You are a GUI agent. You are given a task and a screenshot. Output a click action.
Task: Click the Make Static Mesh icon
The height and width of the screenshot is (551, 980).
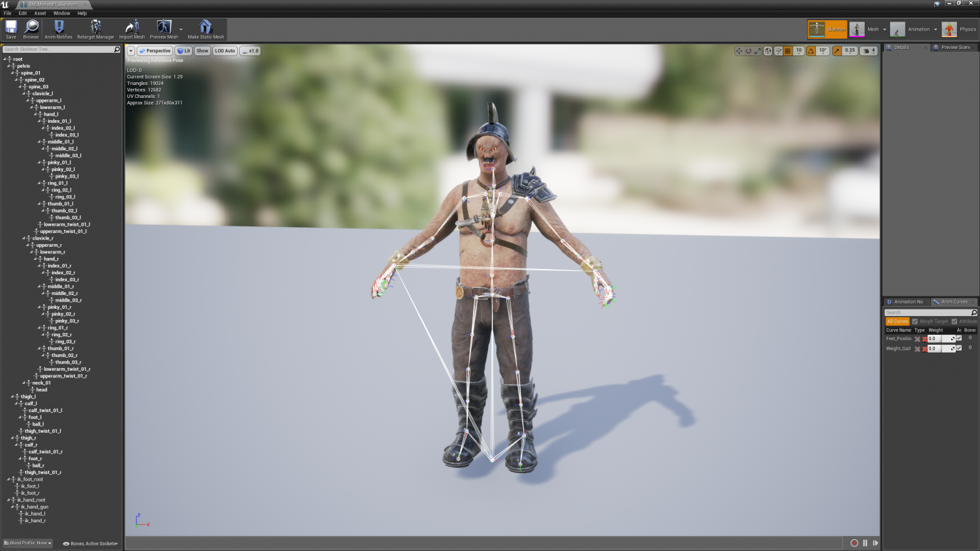[206, 29]
